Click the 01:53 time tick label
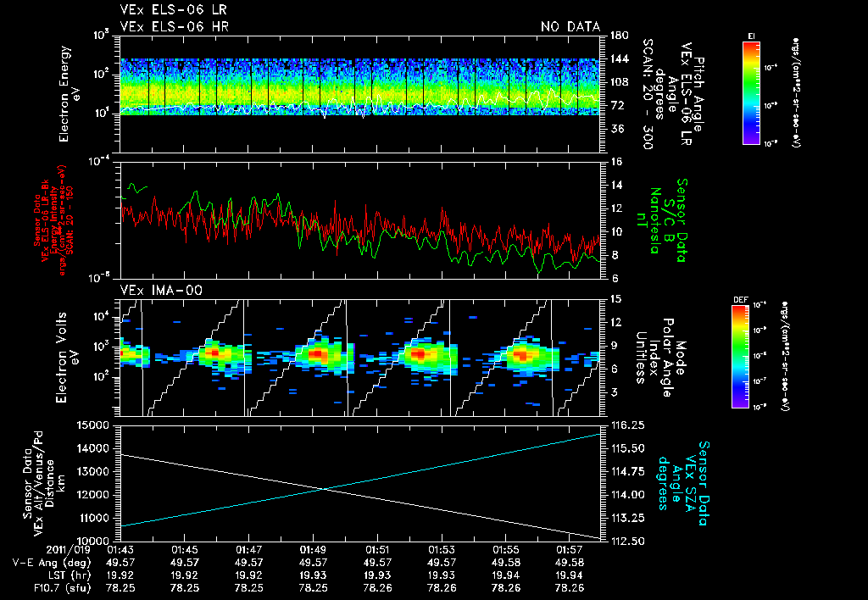Screen dimensions: 868x600 click(x=441, y=549)
